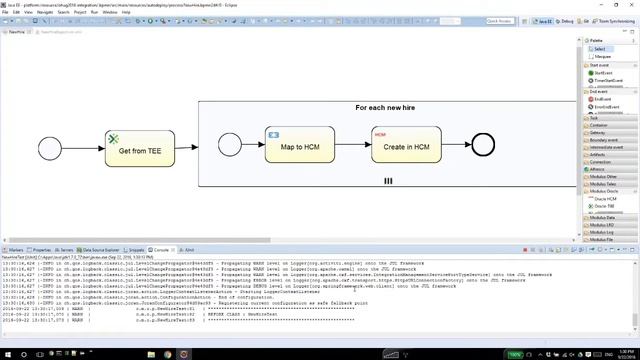640x360 pixels.
Task: Switch to the Java EE perspective
Action: pyautogui.click(x=542, y=21)
